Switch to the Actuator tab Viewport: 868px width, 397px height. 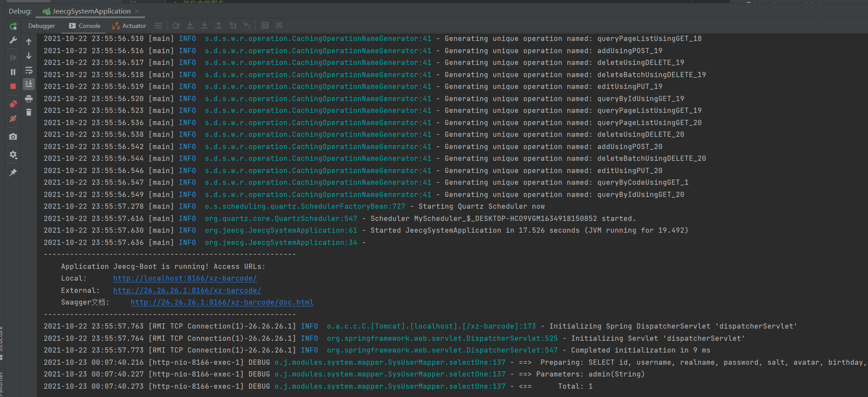(x=129, y=26)
